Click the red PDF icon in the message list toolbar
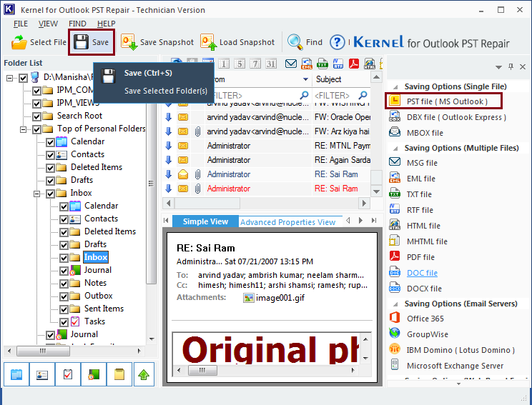 354,64
